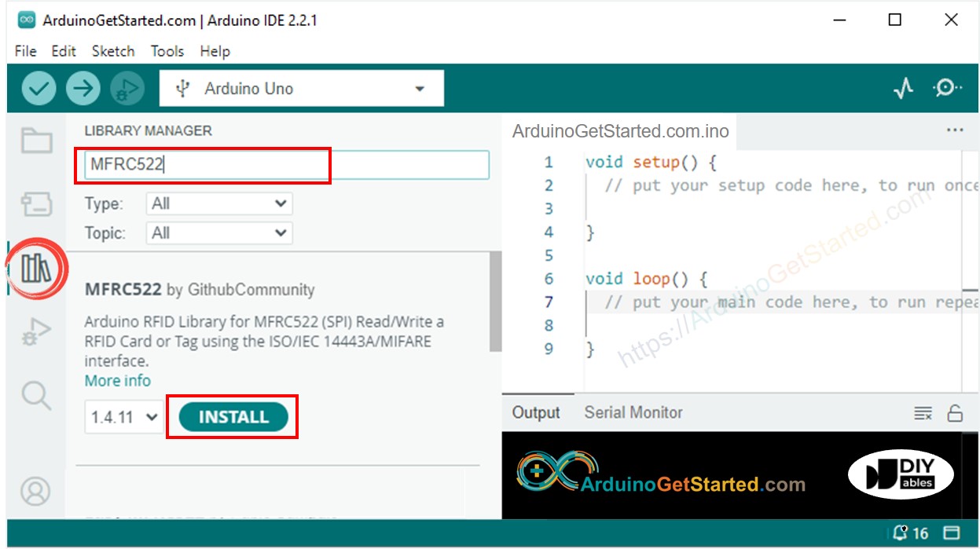Open the Topic filter dropdown

click(219, 233)
